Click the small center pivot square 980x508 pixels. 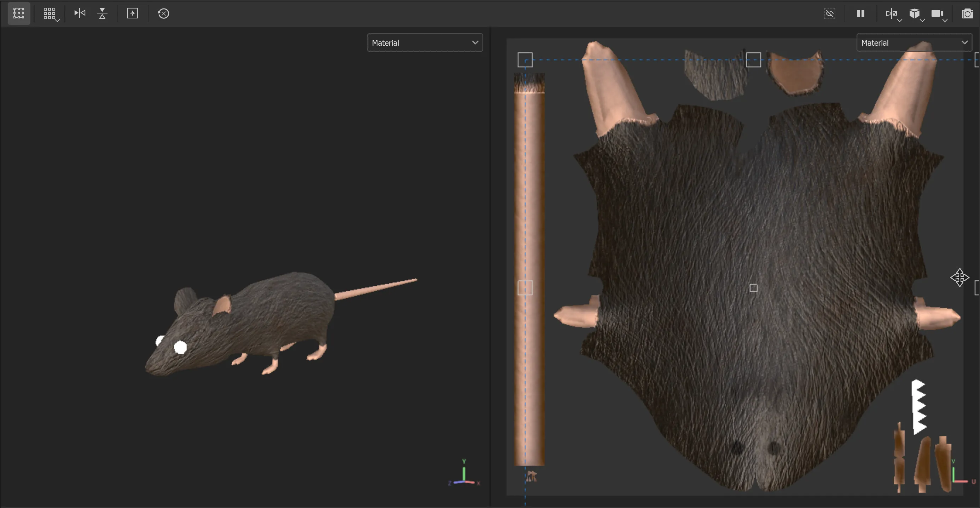click(x=753, y=288)
